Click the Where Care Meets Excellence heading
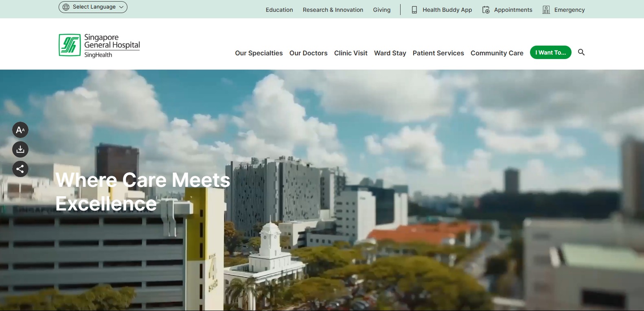Image resolution: width=644 pixels, height=311 pixels. [143, 192]
